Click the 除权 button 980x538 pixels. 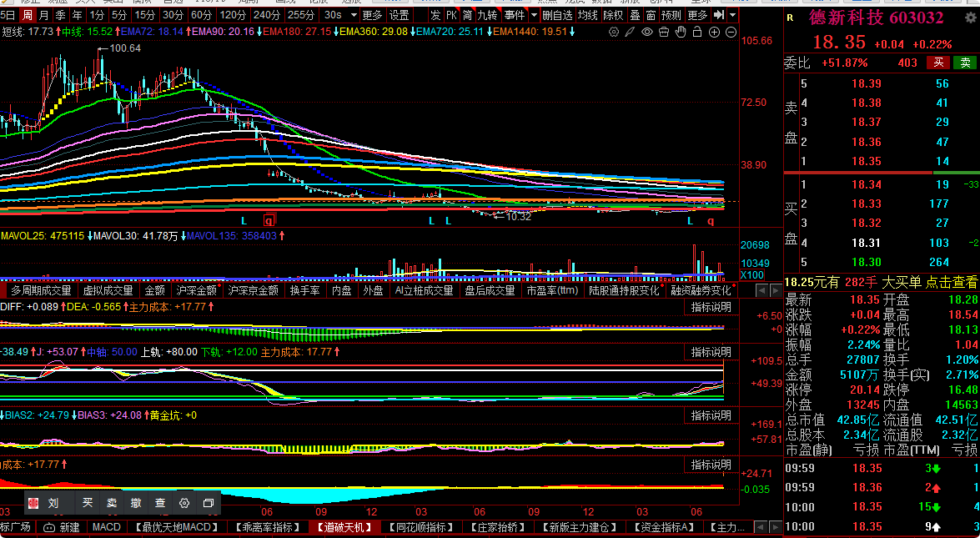613,14
